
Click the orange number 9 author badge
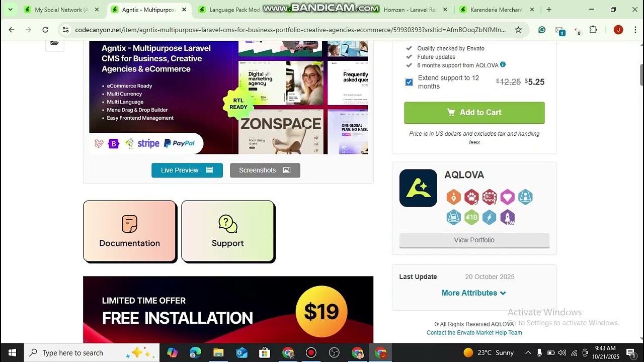[453, 197]
